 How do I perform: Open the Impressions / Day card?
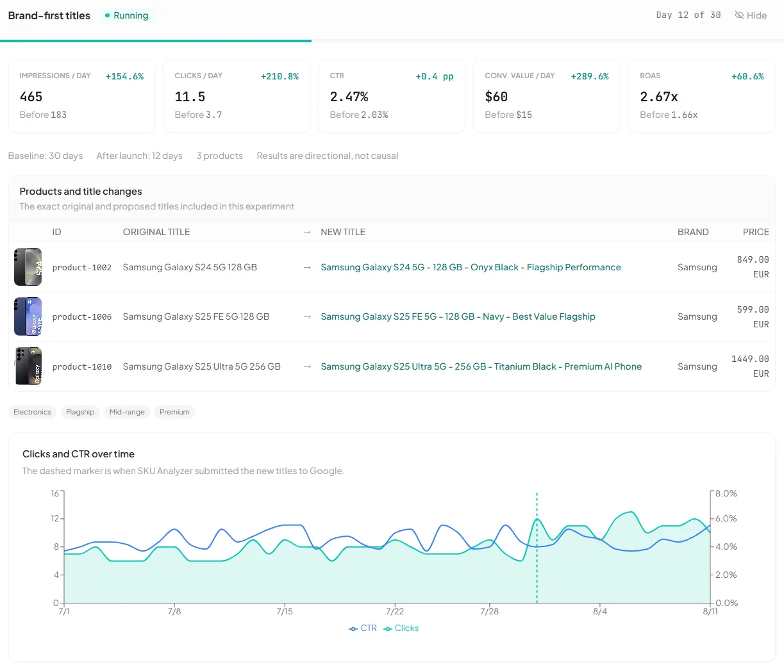pos(81,96)
